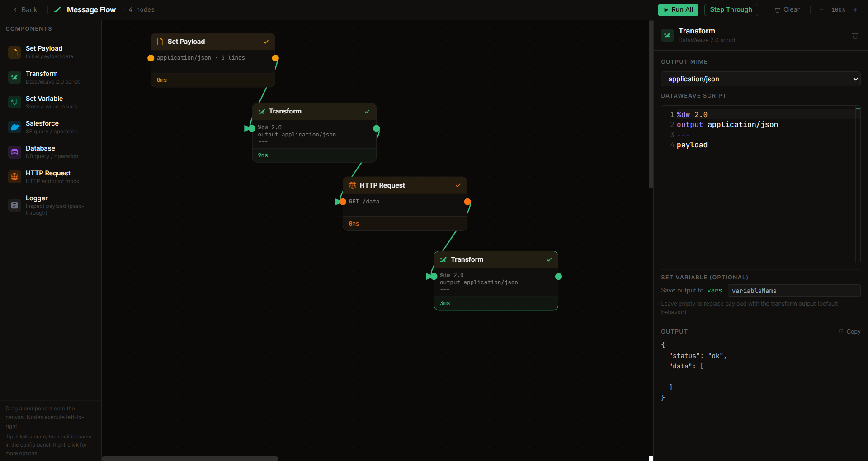Viewport: 868px width, 461px height.
Task: Zoom out with the minus icon
Action: tap(821, 10)
